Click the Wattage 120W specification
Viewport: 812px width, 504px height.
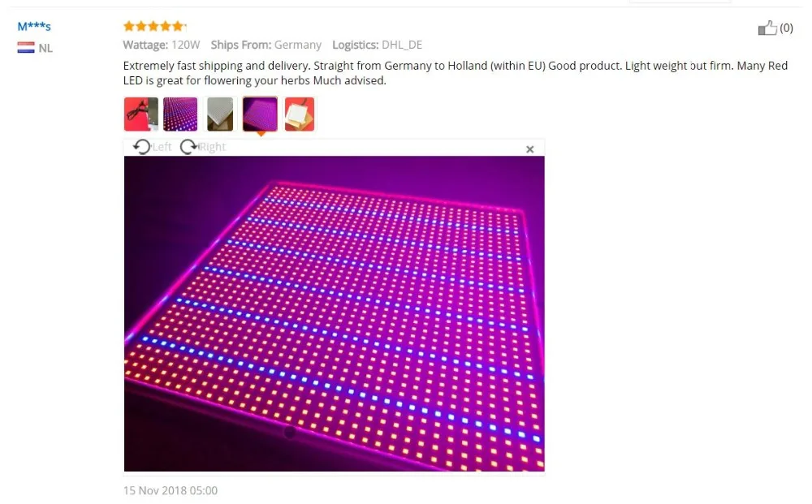point(162,45)
